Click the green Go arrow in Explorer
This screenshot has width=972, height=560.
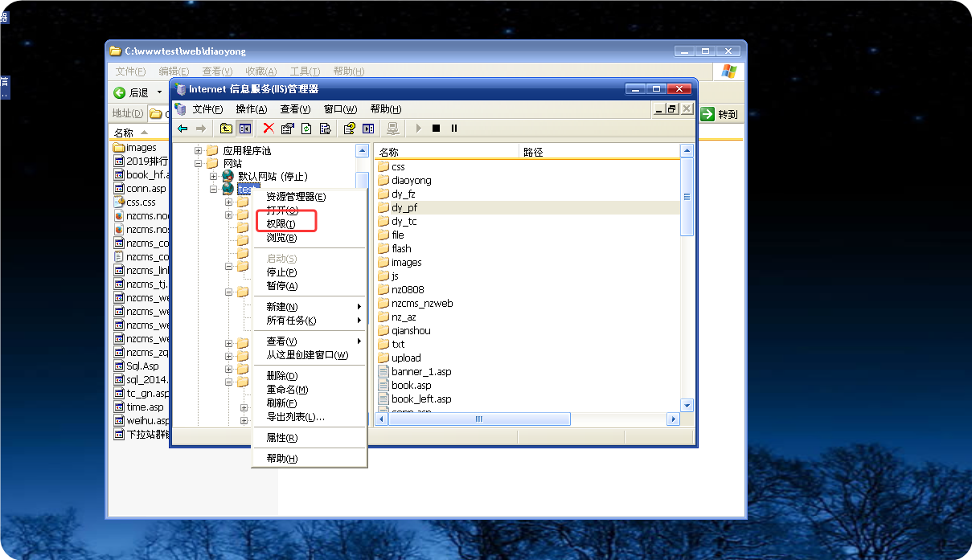coord(707,114)
